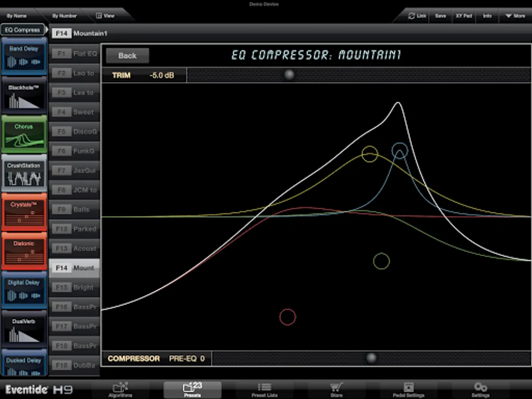Click the Save button

tap(441, 16)
